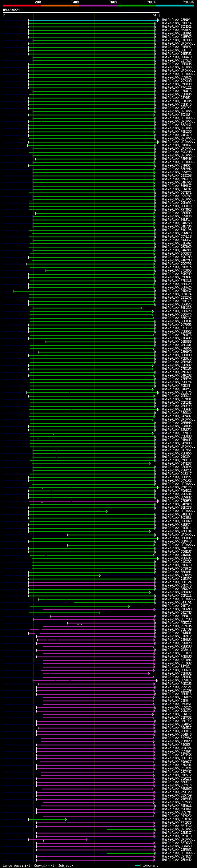Image resolution: width=197 pixels, height=868 pixels.
Task: Click the UniRef100_B7R2M4 label
Action: [x=177, y=765]
